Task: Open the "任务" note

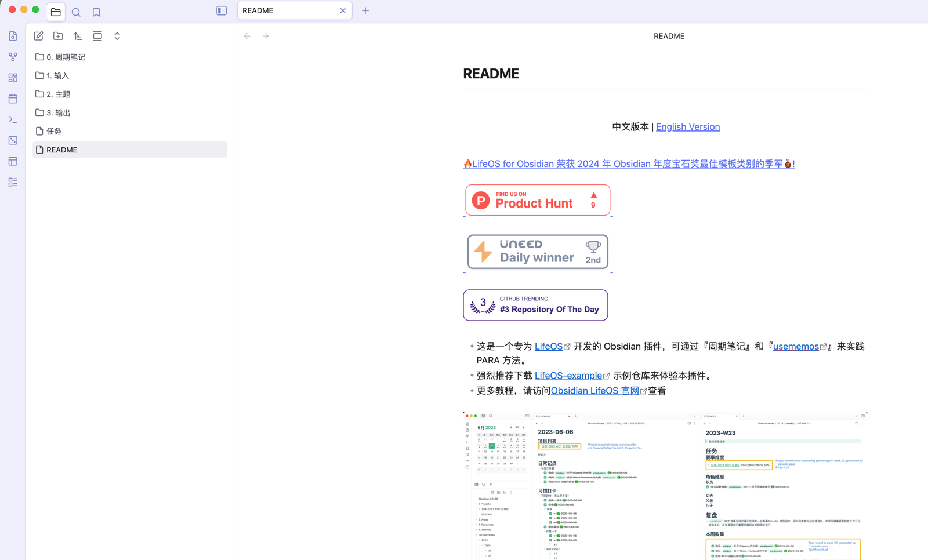Action: pos(130,131)
